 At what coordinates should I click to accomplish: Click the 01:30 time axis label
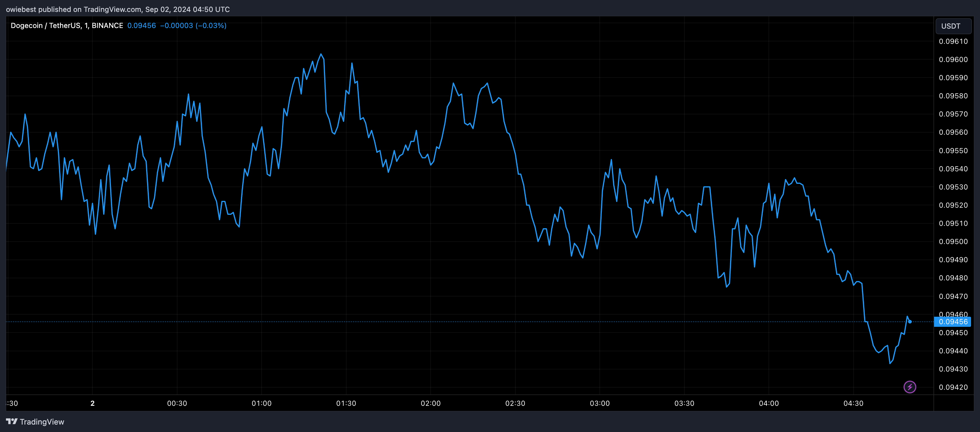click(x=346, y=403)
